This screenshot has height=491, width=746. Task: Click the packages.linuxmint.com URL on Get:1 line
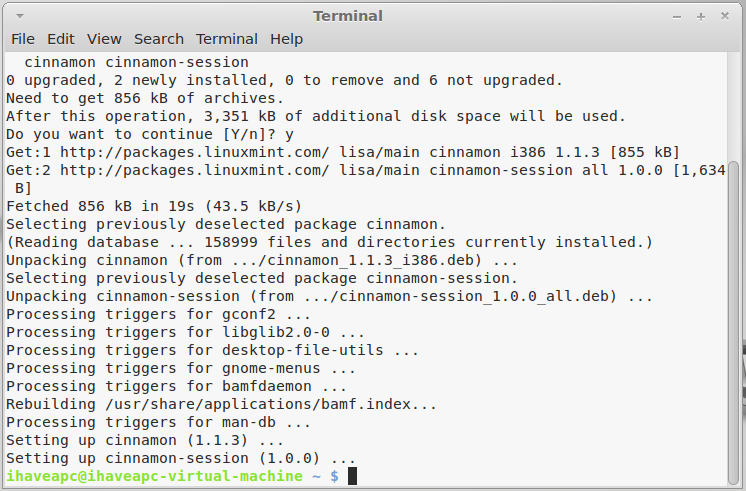click(x=194, y=152)
